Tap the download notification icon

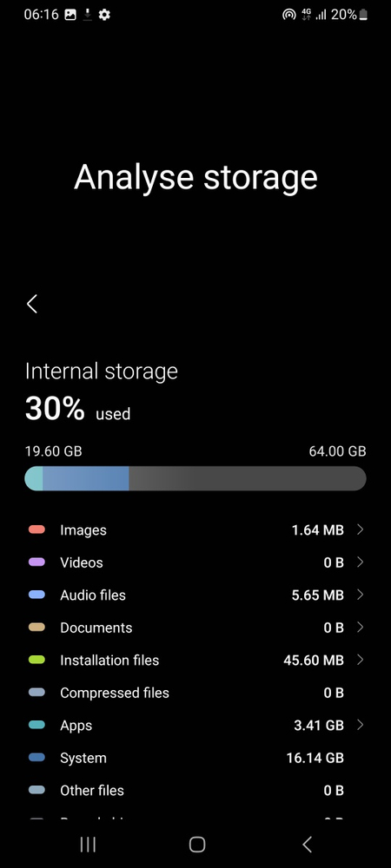click(88, 15)
